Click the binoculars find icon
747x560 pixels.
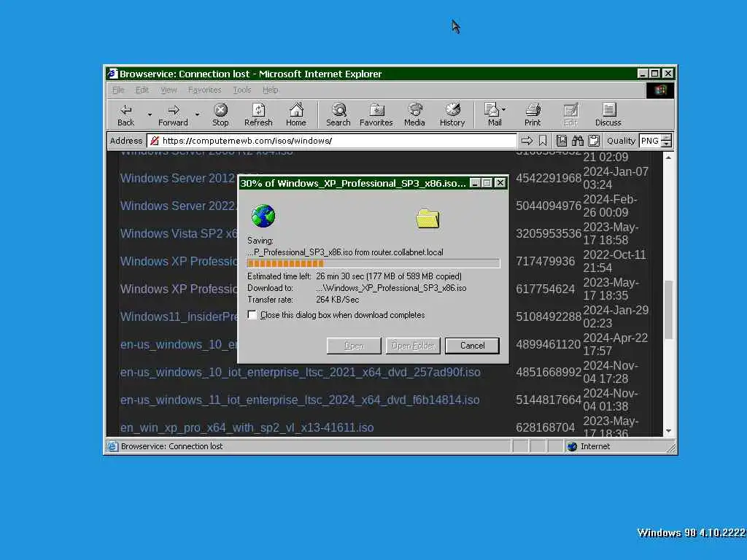pos(578,141)
